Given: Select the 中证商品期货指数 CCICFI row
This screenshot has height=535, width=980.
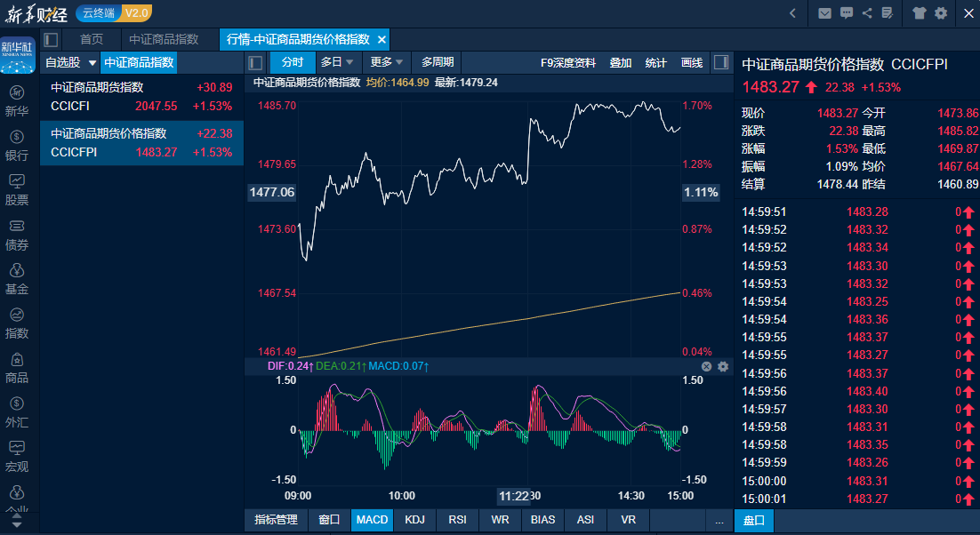Looking at the screenshot, I should click(141, 97).
